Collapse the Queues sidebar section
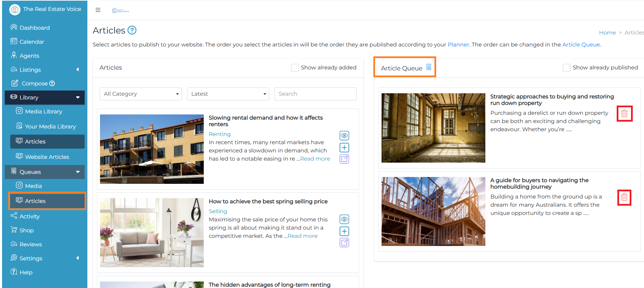The width and height of the screenshot is (644, 288). pos(44,172)
